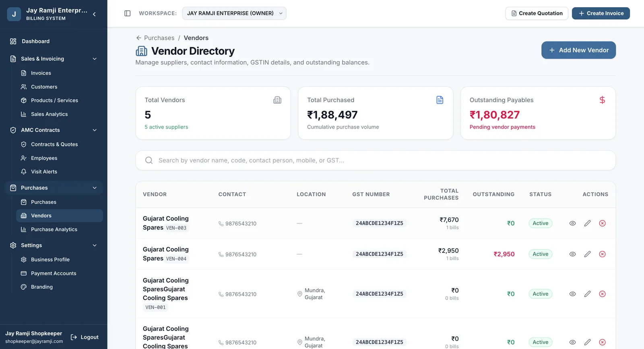Navigate to Contracts & Quotes
Image resolution: width=644 pixels, height=349 pixels.
point(60,144)
